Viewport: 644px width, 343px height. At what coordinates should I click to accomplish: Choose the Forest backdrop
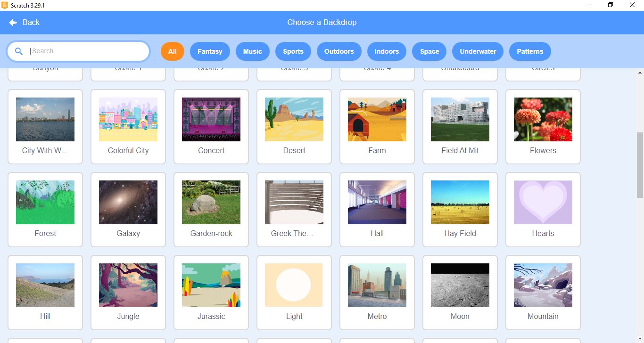45,209
